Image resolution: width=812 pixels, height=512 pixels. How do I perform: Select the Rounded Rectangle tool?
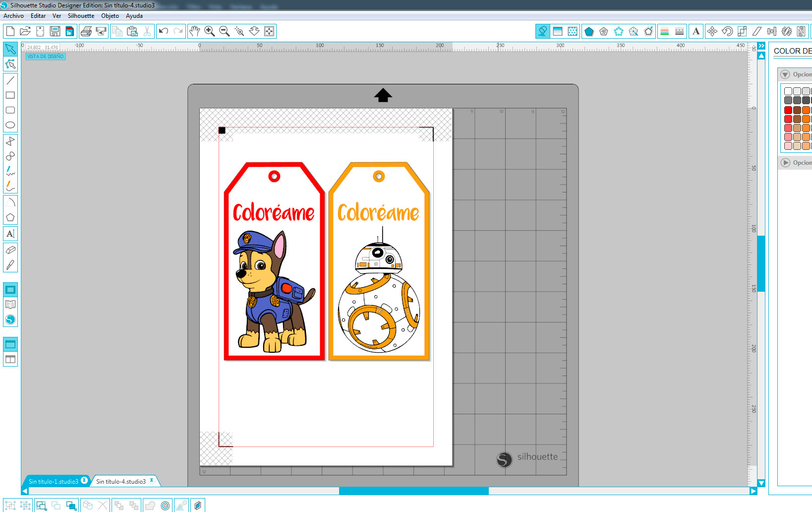click(10, 110)
